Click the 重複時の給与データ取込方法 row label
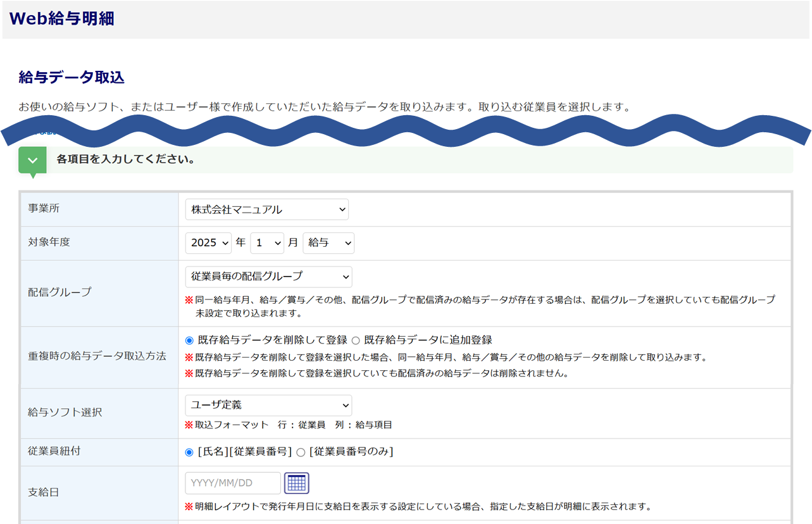The width and height of the screenshot is (812, 524). [97, 356]
